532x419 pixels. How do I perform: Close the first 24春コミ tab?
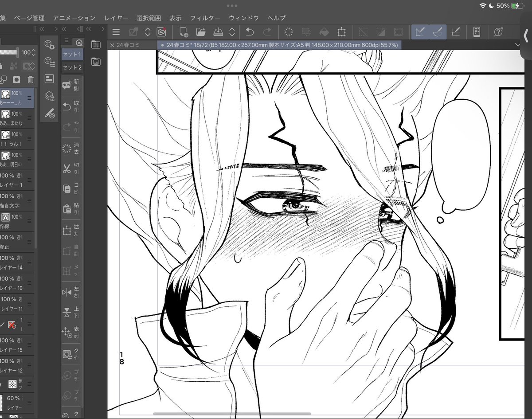coord(113,45)
